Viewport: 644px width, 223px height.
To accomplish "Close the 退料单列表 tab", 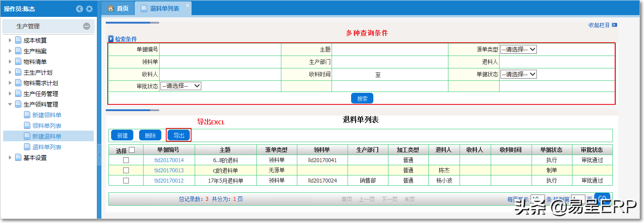I will tap(187, 5).
